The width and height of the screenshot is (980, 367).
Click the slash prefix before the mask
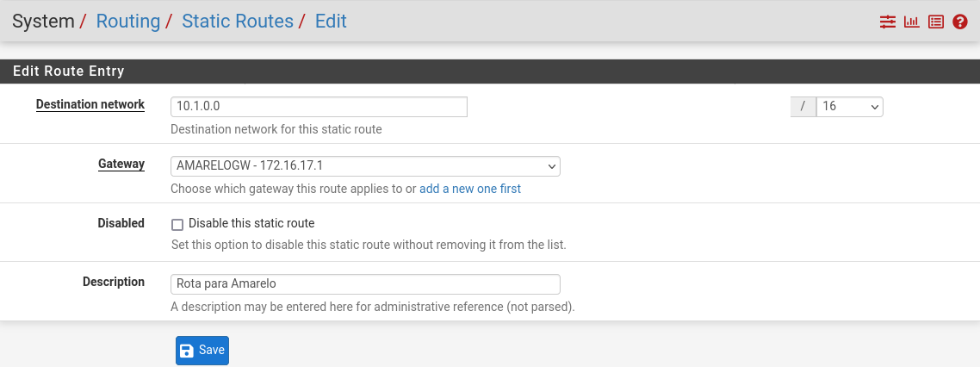pos(803,106)
